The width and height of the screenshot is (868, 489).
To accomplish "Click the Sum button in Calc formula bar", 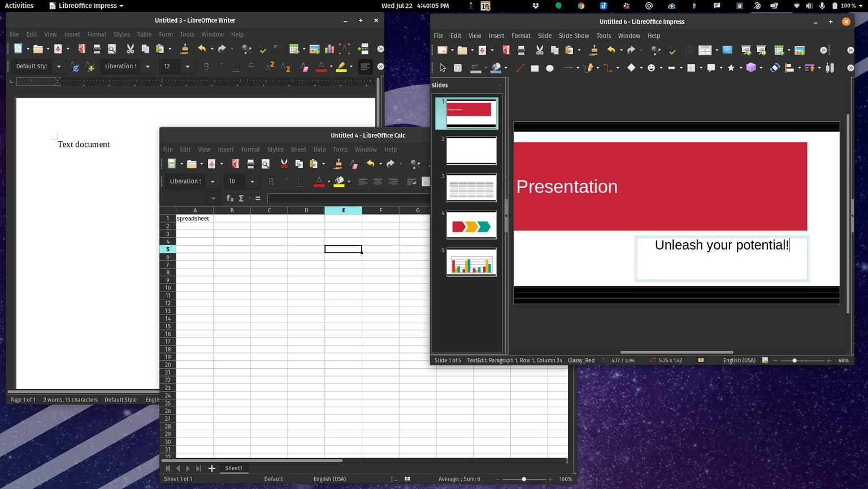I will click(x=240, y=198).
